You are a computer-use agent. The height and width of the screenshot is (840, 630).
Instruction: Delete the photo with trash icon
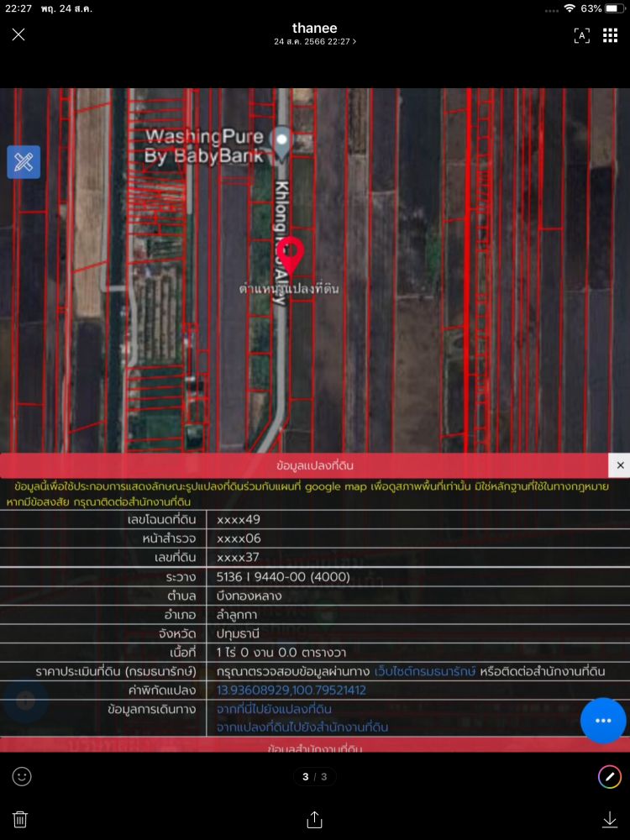click(x=21, y=820)
